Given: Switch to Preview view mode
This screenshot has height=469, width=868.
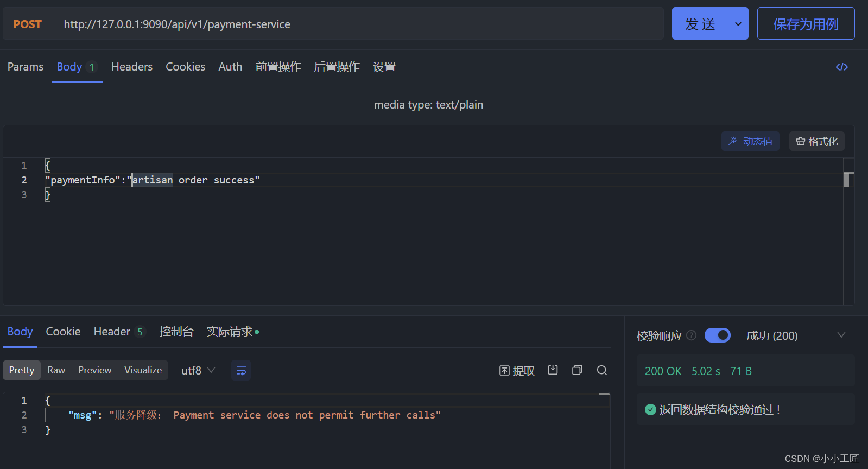Looking at the screenshot, I should tap(94, 370).
